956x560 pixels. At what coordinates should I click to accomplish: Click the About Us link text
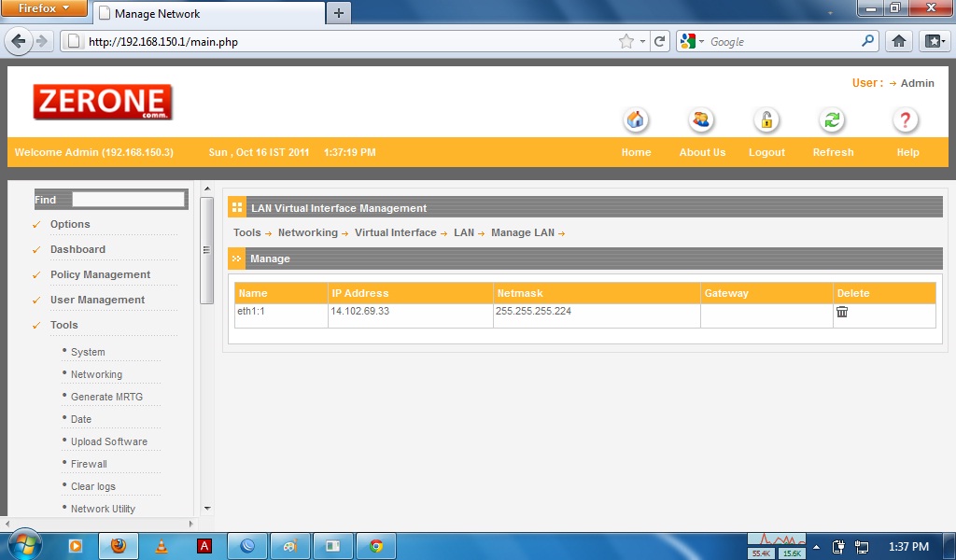click(x=702, y=152)
